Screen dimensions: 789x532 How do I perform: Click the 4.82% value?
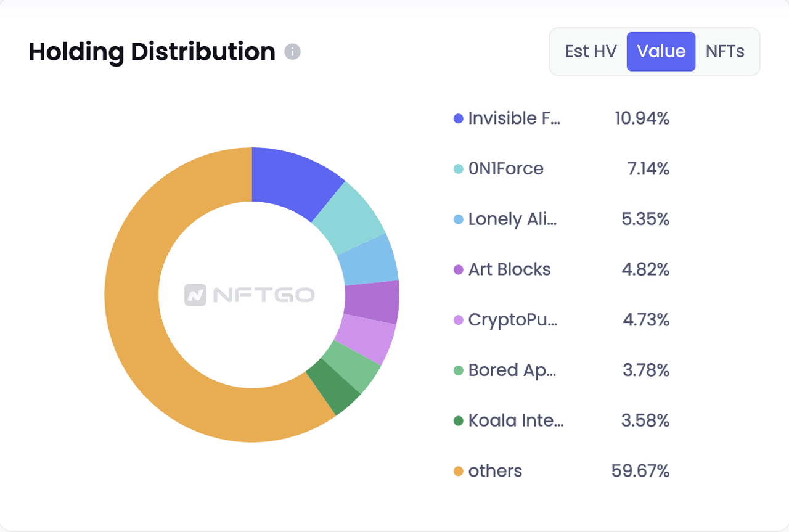point(645,269)
